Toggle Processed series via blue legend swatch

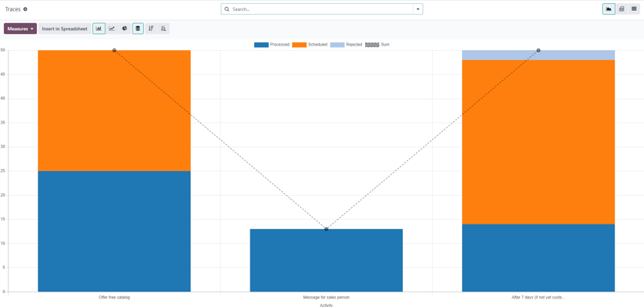click(x=261, y=45)
